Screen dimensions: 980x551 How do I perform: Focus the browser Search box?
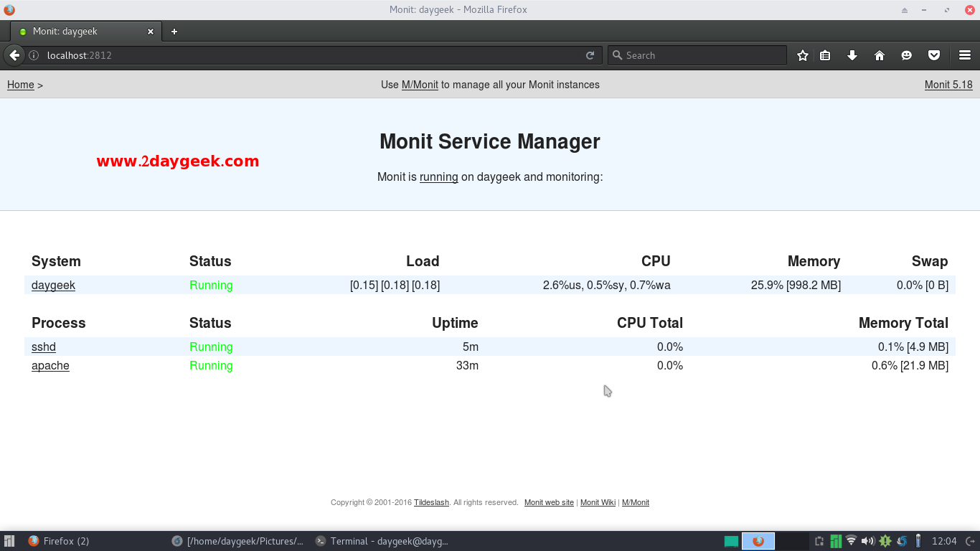[x=697, y=55]
